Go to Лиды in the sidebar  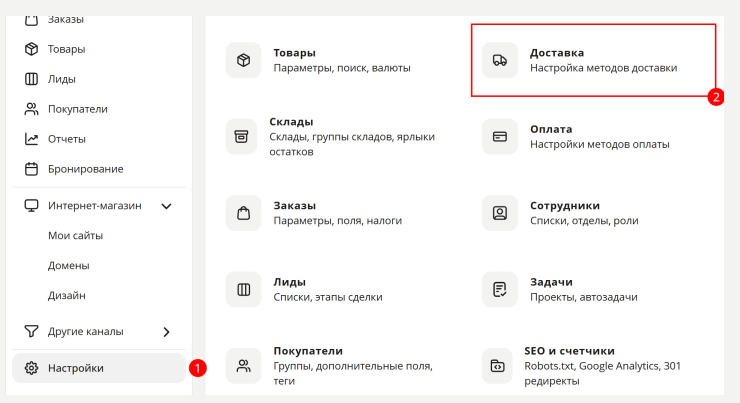62,79
